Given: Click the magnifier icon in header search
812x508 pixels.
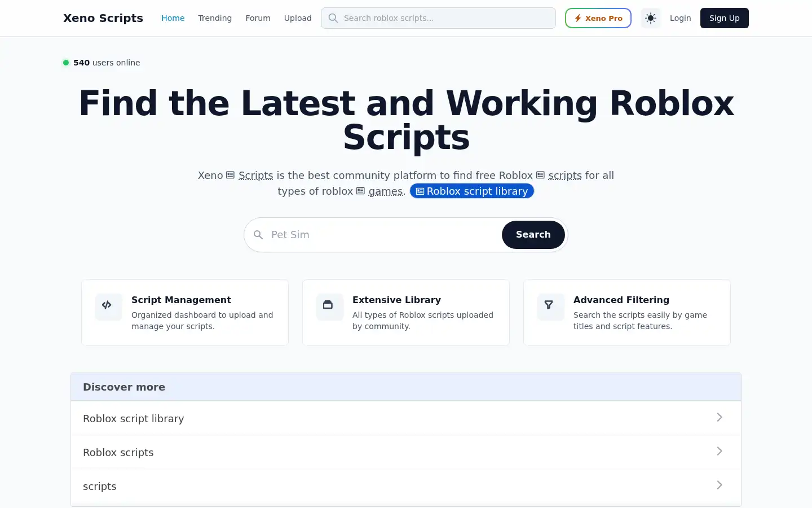Looking at the screenshot, I should pos(333,18).
